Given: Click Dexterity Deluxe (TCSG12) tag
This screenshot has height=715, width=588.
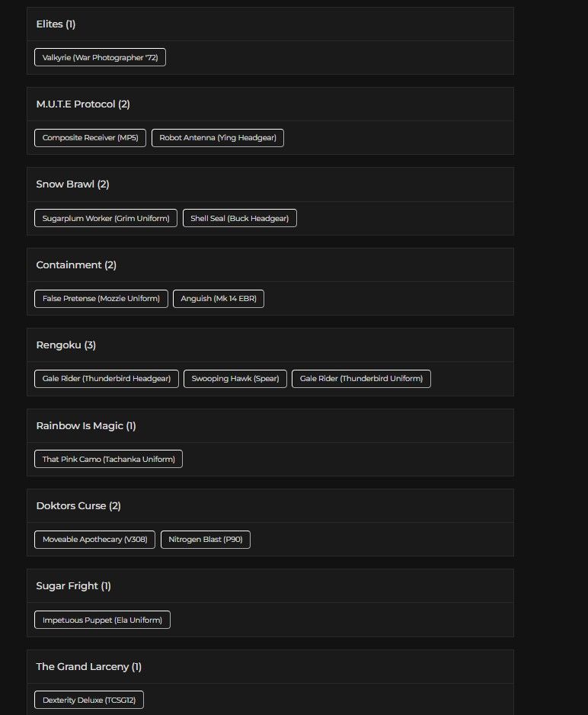Looking at the screenshot, I should click(88, 700).
